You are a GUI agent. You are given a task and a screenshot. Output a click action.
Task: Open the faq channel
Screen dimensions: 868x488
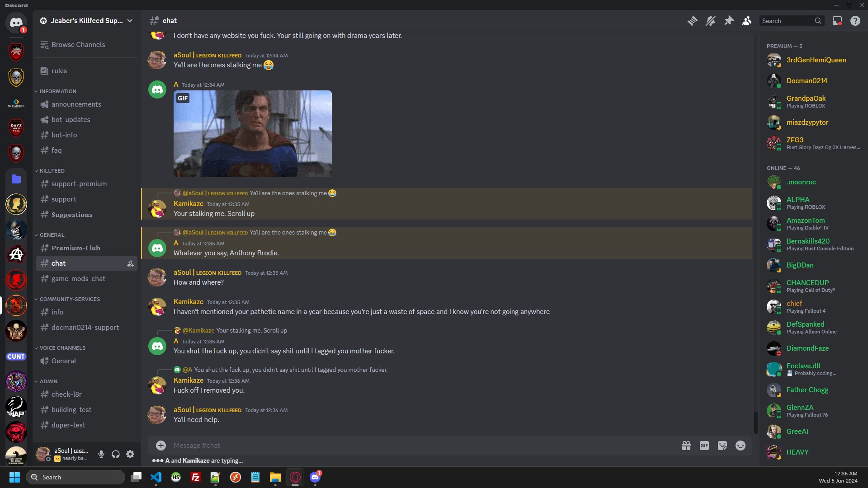coord(86,150)
